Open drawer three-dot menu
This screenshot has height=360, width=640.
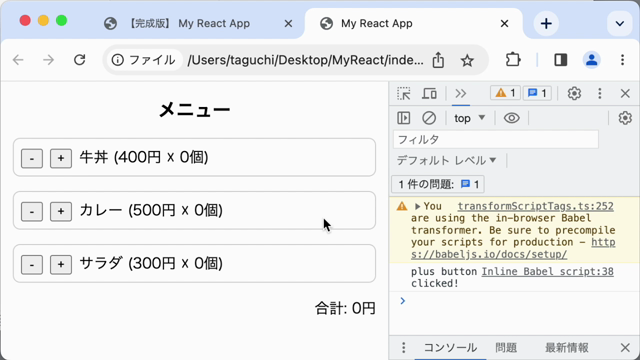click(x=403, y=348)
